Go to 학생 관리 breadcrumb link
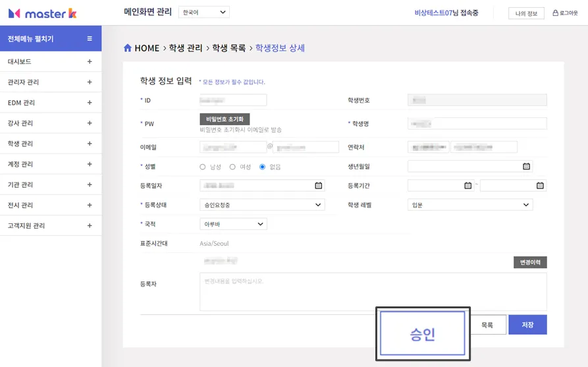 [186, 48]
